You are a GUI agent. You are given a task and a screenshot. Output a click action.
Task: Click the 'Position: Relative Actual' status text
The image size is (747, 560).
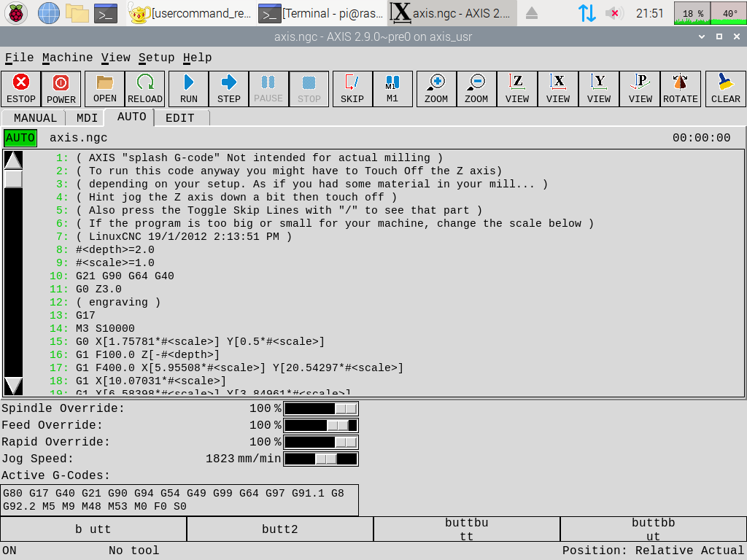click(653, 551)
